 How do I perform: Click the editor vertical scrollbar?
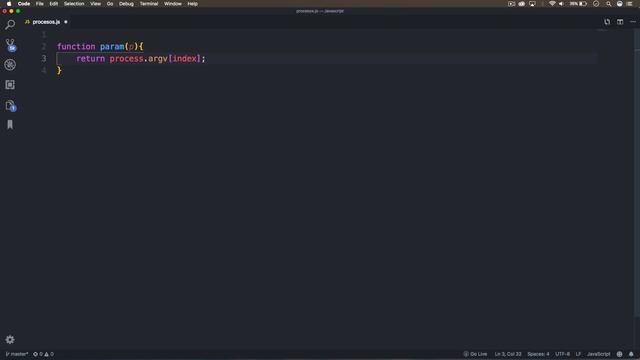[x=637, y=173]
